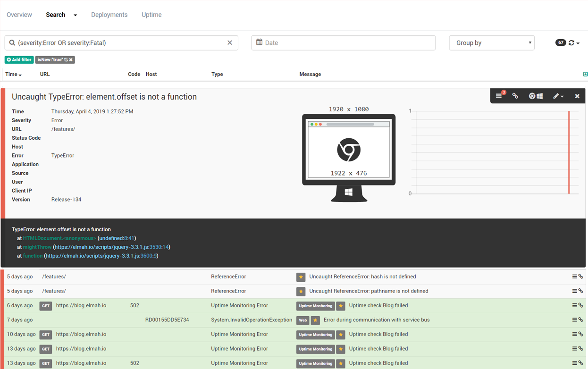Expand the Search tab dropdown caret
The height and width of the screenshot is (369, 588).
click(75, 15)
